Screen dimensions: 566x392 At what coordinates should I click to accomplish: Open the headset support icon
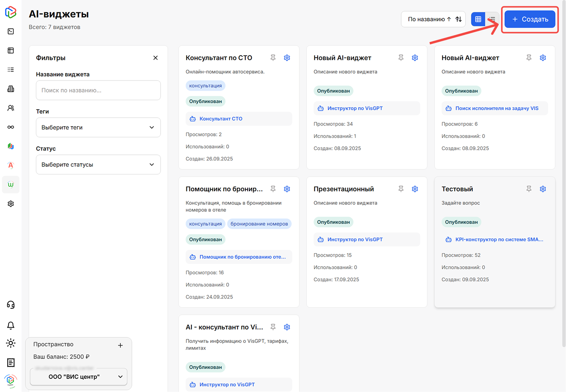11,305
